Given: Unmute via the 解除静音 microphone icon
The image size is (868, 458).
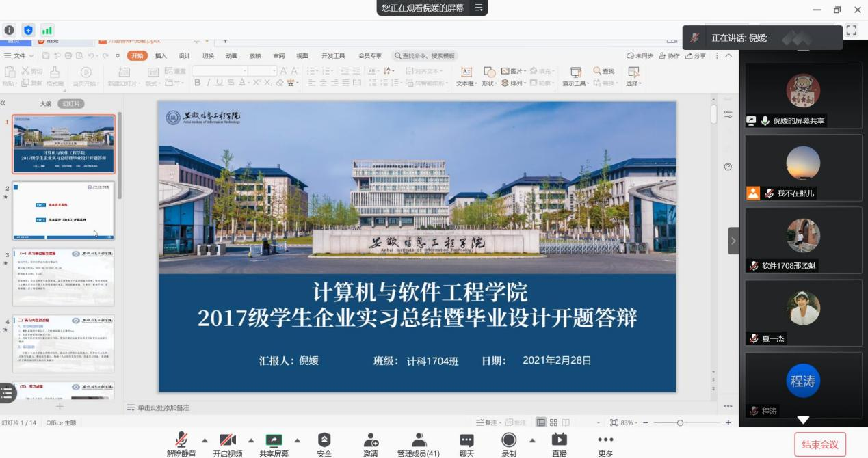Looking at the screenshot, I should 181,441.
